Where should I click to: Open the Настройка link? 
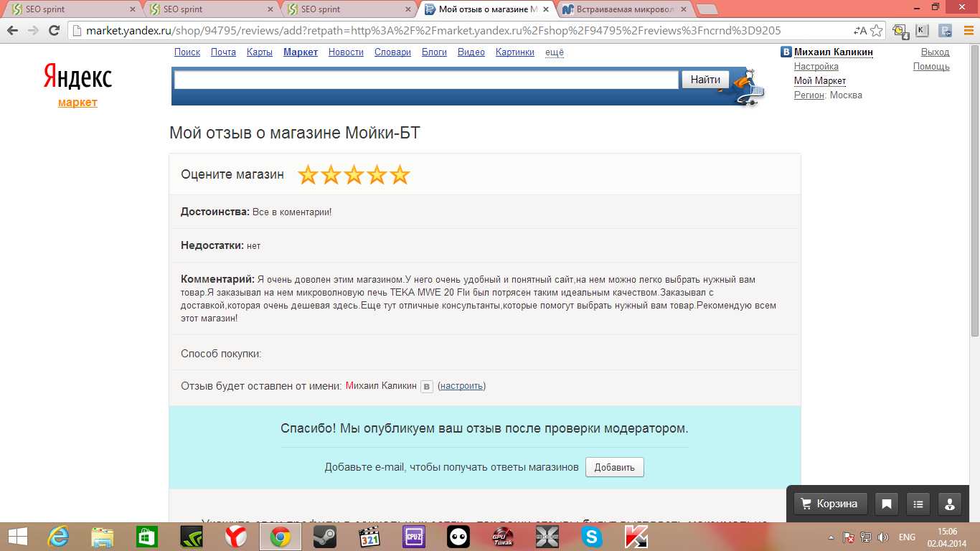point(816,67)
